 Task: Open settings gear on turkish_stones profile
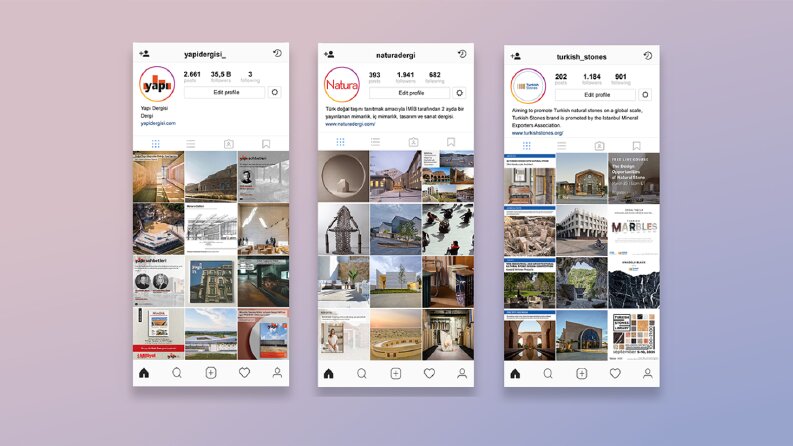645,95
